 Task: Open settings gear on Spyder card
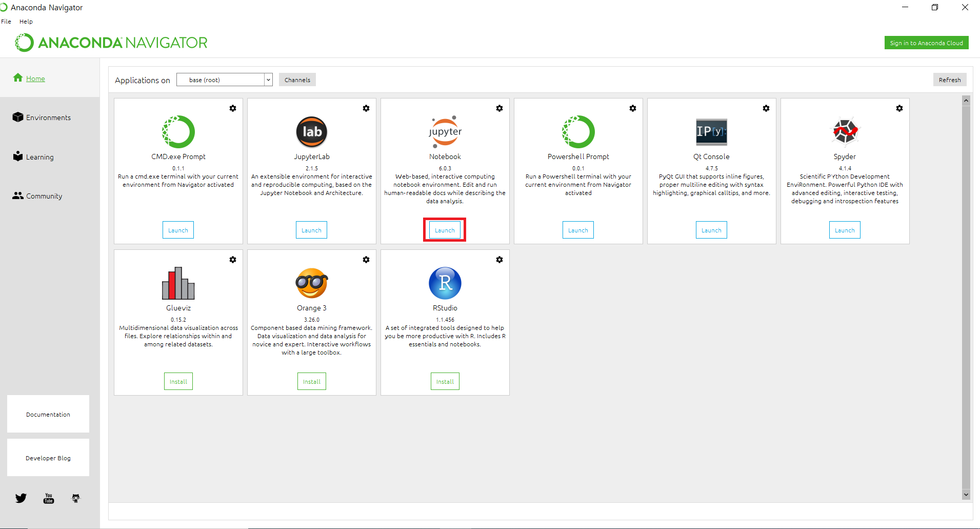[x=899, y=108]
